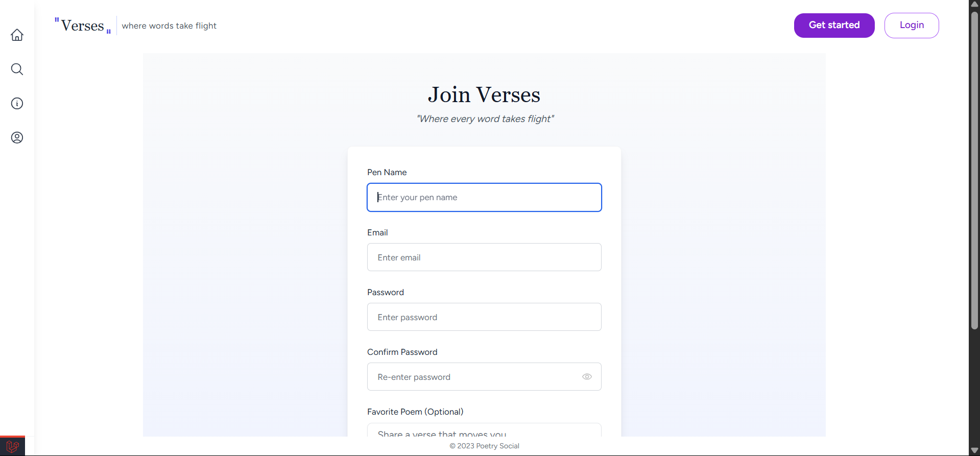Click the scrollbar up arrow

click(974, 4)
